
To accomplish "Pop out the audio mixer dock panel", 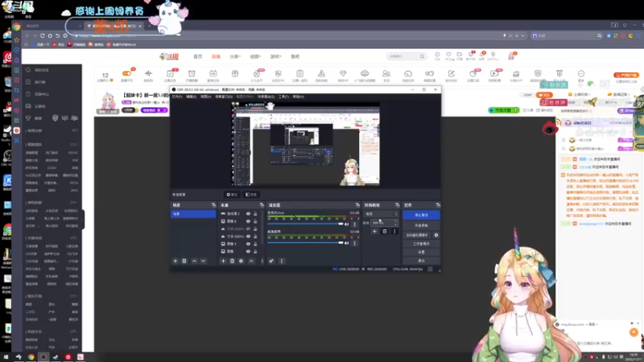I will [357, 205].
